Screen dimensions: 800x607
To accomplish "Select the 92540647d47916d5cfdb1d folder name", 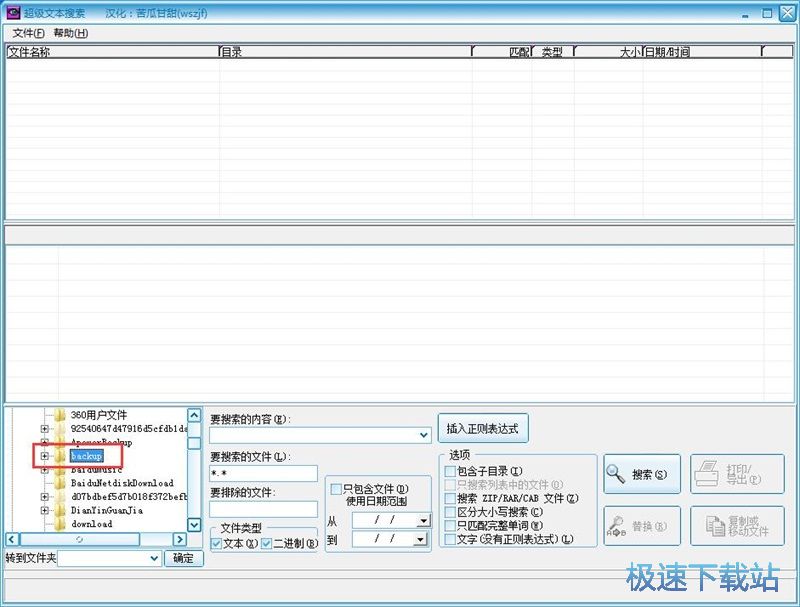I will [x=129, y=428].
